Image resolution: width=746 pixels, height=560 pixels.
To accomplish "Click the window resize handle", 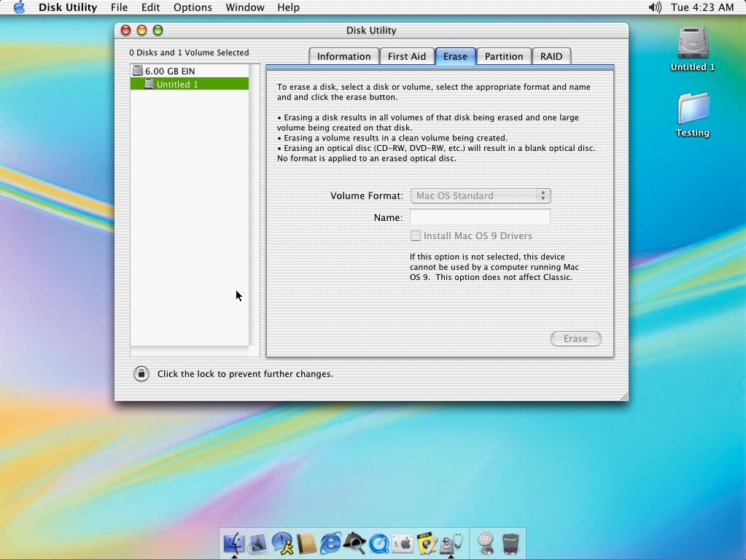I will [x=623, y=397].
